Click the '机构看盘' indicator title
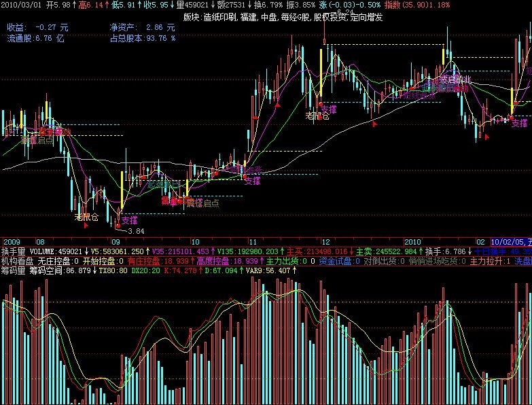This screenshot has width=532, height=405. pyautogui.click(x=17, y=261)
